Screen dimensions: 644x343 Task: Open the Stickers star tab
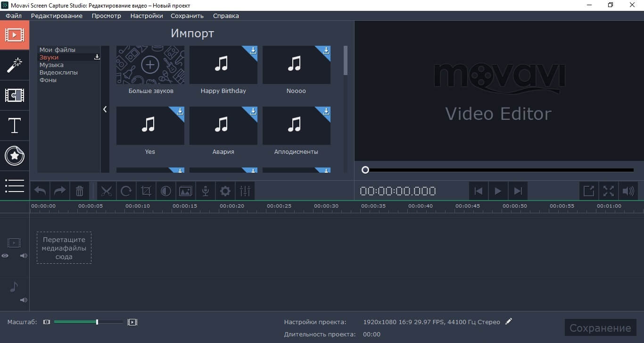click(x=15, y=156)
